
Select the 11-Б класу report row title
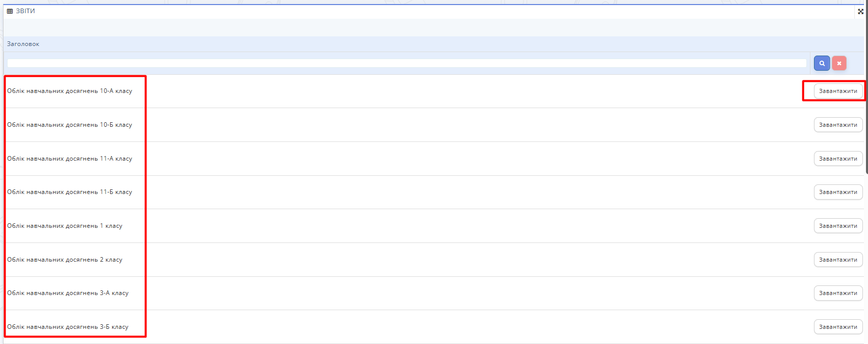point(70,192)
